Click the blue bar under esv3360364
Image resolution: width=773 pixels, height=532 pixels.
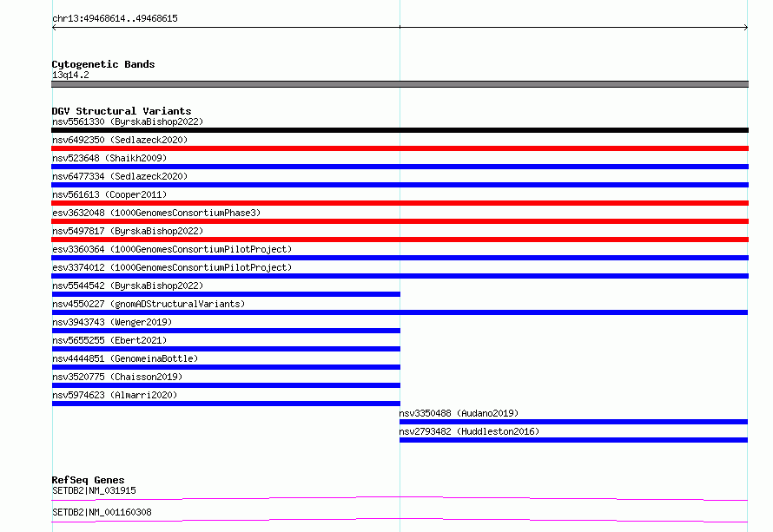tap(400, 258)
